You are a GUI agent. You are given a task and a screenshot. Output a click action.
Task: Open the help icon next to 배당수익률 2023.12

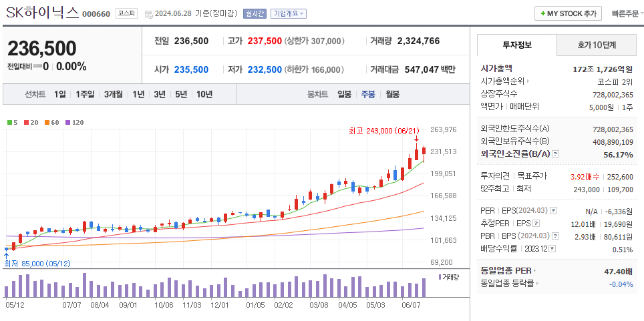point(552,248)
